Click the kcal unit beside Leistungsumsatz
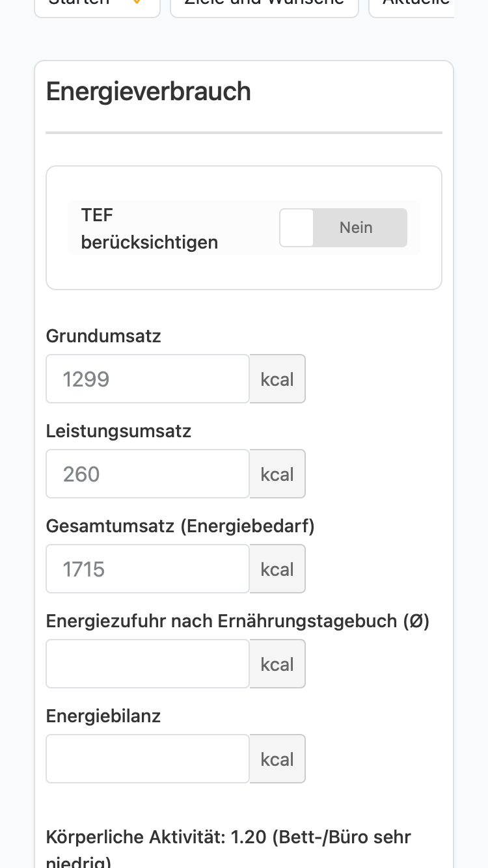 pyautogui.click(x=277, y=474)
